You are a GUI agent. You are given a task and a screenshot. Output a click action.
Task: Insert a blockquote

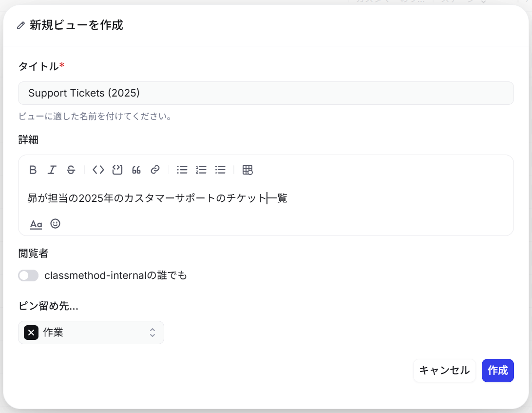click(x=136, y=170)
